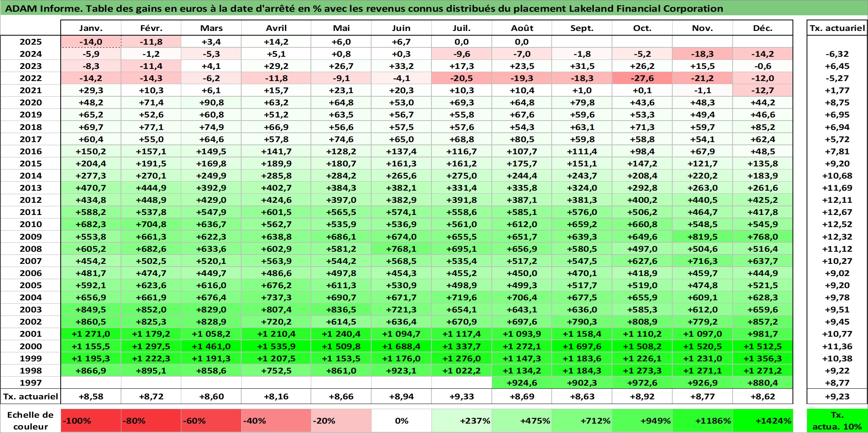This screenshot has height=433, width=868.
Task: Click the -18,3 cell in November 2024
Action: pos(702,54)
